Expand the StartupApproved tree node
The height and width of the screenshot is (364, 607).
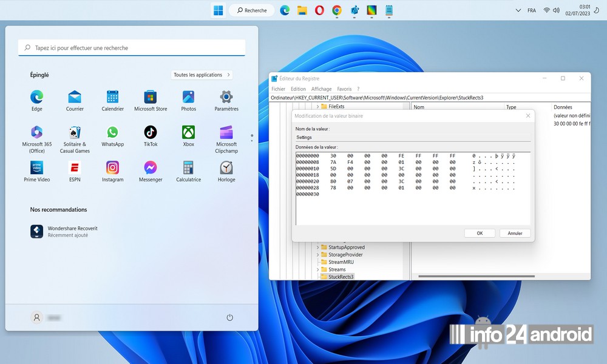318,248
